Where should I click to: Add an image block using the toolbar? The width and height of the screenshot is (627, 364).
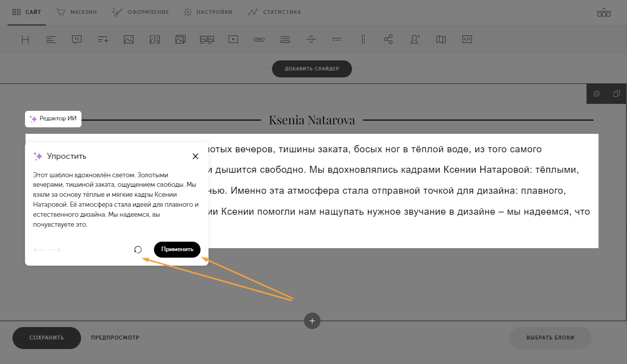pyautogui.click(x=128, y=39)
